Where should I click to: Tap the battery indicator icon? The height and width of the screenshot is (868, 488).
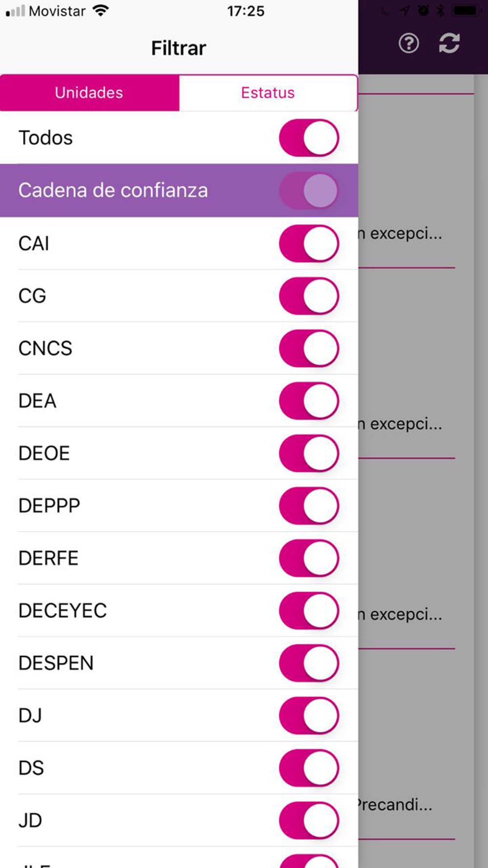(466, 10)
